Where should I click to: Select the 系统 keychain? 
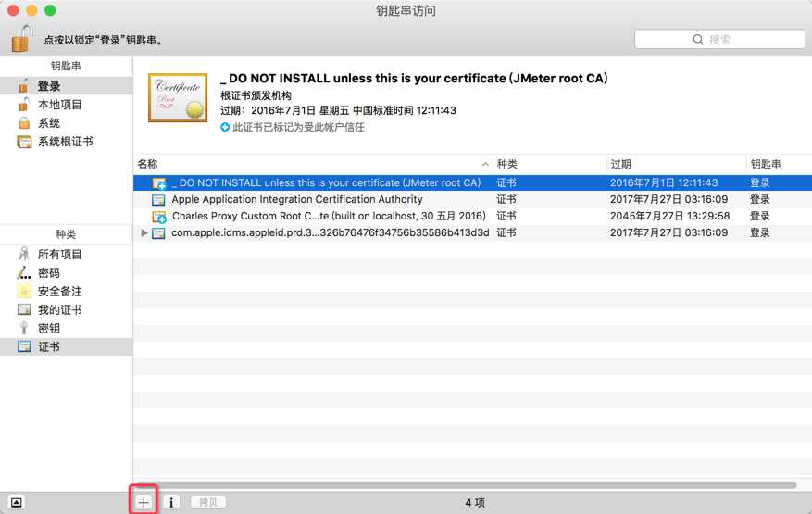(67, 123)
